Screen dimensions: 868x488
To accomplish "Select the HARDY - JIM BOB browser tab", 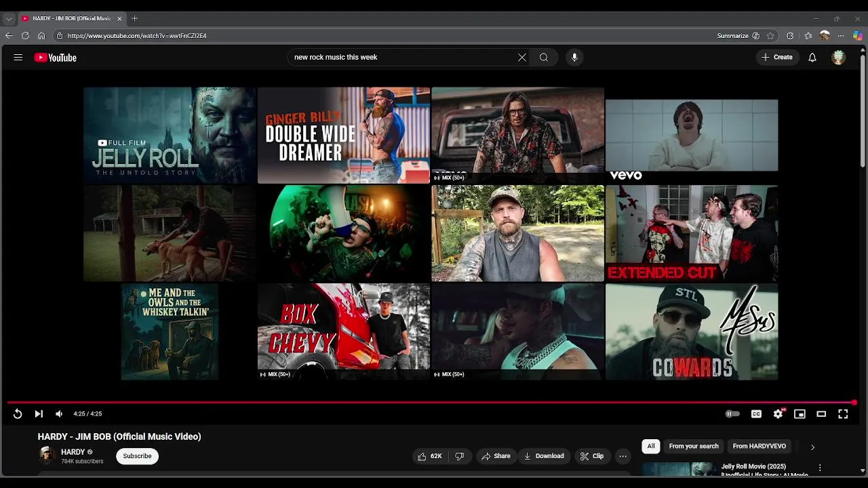I will click(x=72, y=18).
